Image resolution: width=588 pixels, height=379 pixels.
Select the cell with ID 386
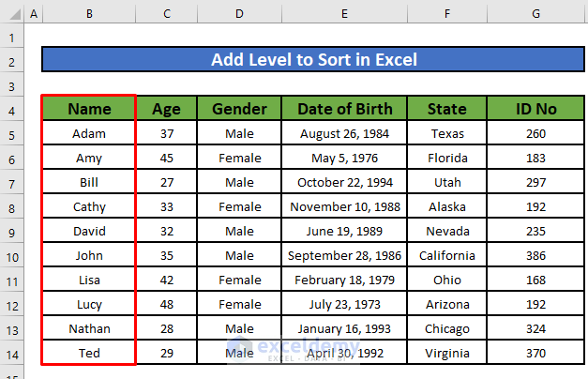[535, 255]
